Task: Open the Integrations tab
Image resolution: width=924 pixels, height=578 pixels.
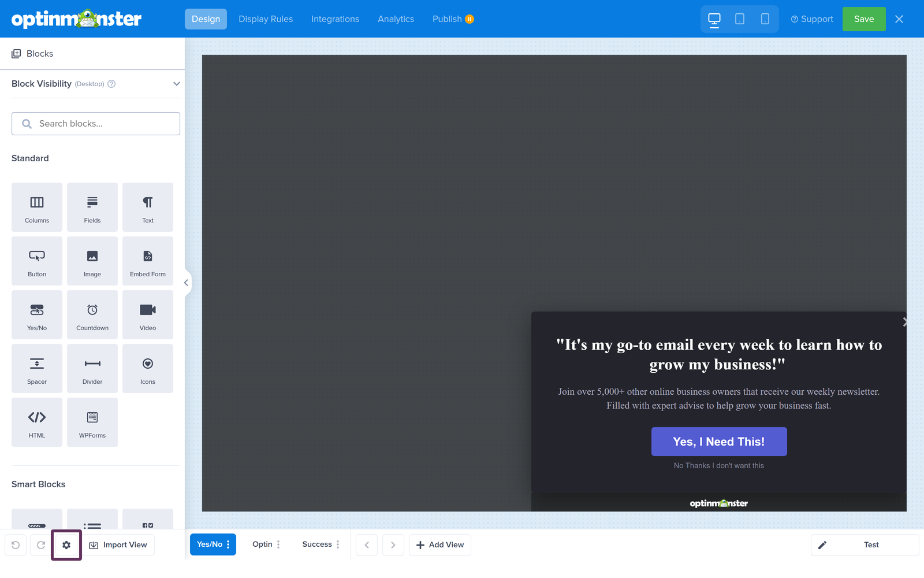Action: [x=335, y=19]
